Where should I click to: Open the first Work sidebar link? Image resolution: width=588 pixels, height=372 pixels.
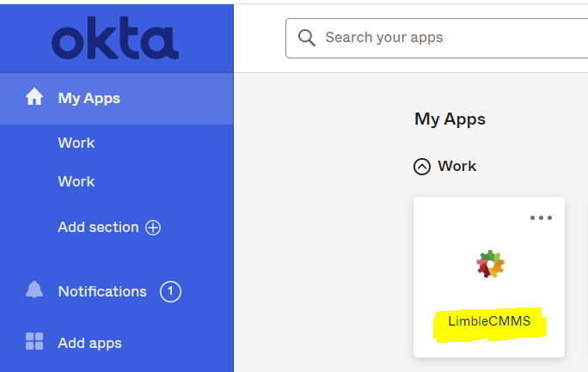[x=77, y=143]
